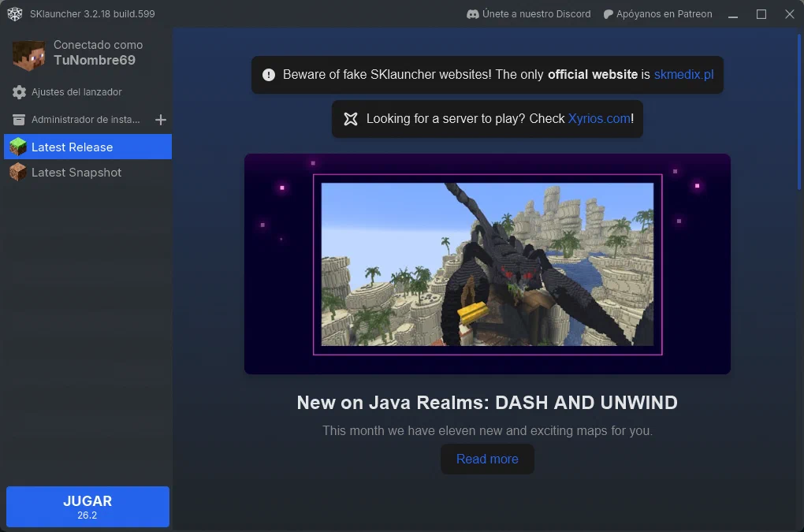
Task: Close the SKlauncher window
Action: pos(790,14)
